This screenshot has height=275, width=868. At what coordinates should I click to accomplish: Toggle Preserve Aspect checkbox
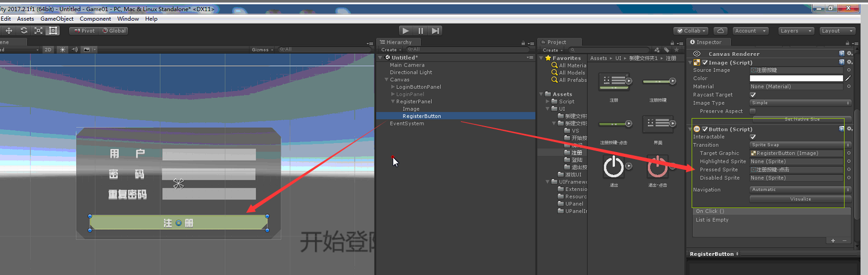tap(753, 111)
